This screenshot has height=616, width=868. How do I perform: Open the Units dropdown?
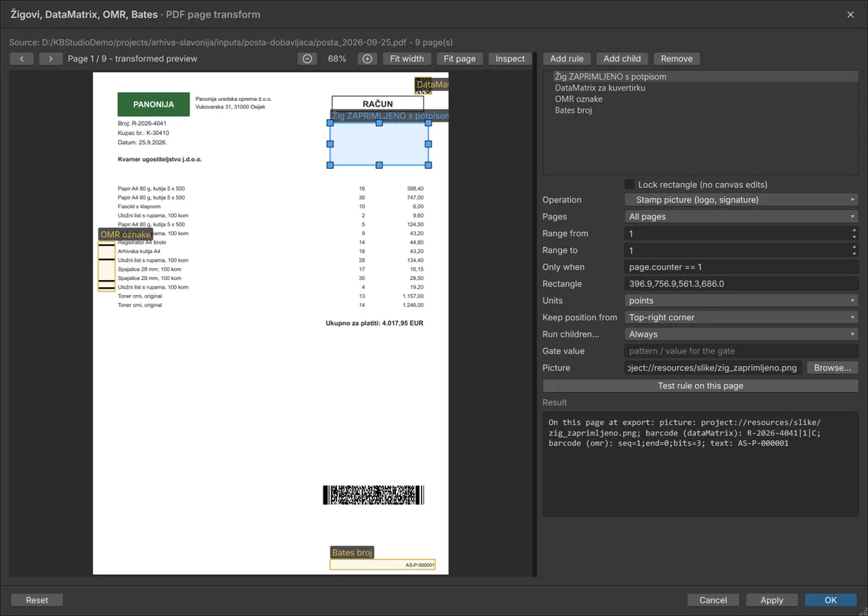pos(741,301)
